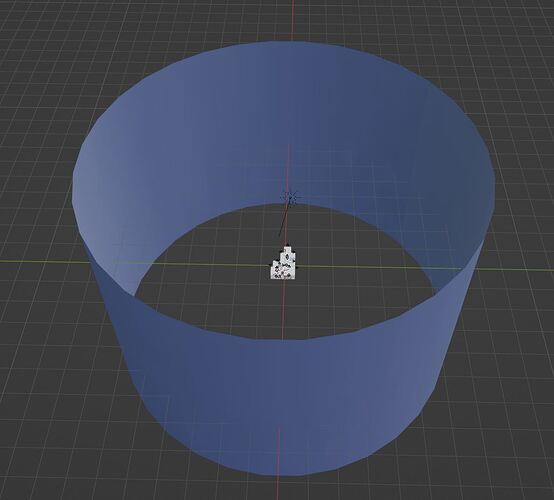Click the red axis segment just below the mesh

click(x=283, y=307)
